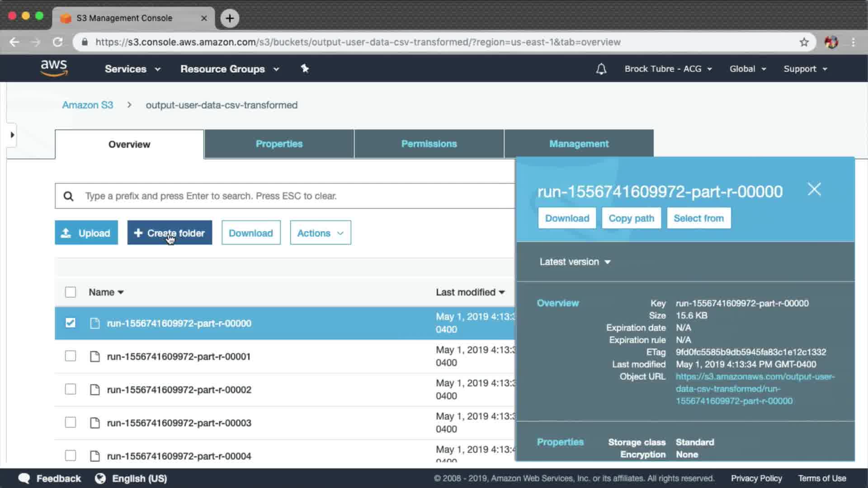Click the pin shortcut icon in navbar
The image size is (868, 488).
pyautogui.click(x=305, y=69)
